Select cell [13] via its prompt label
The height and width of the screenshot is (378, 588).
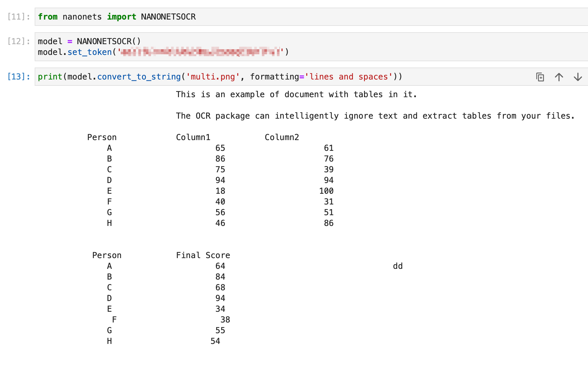click(x=18, y=76)
